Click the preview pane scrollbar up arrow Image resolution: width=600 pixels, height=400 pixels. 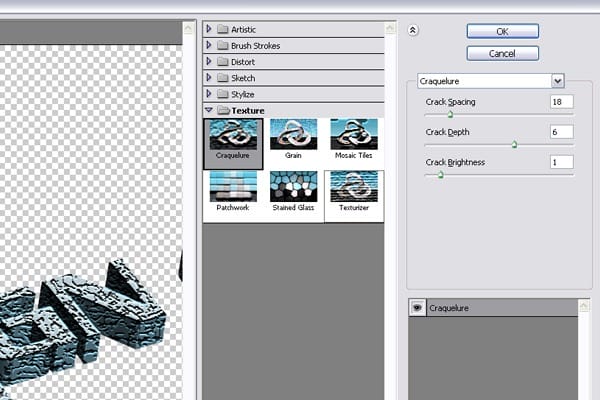click(188, 29)
